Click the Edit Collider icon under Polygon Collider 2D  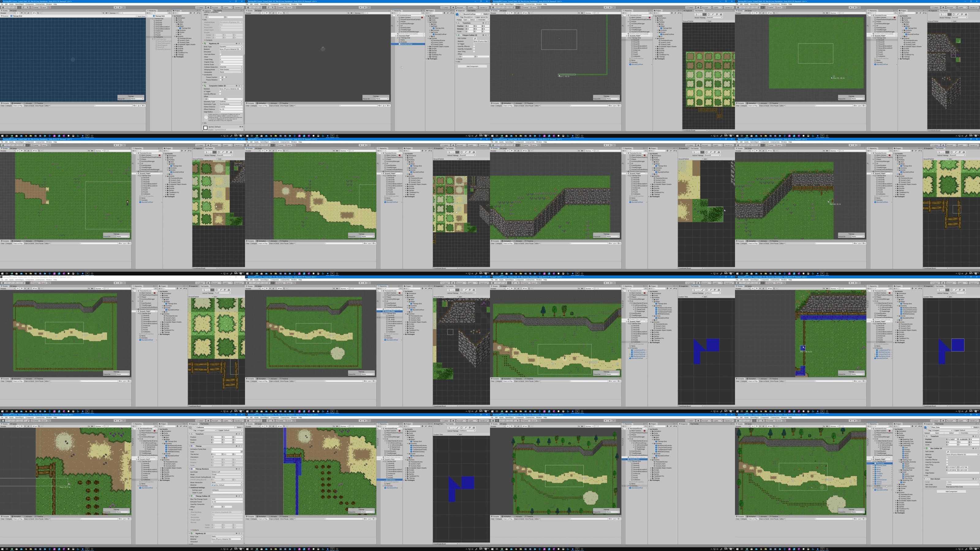pyautogui.click(x=475, y=38)
